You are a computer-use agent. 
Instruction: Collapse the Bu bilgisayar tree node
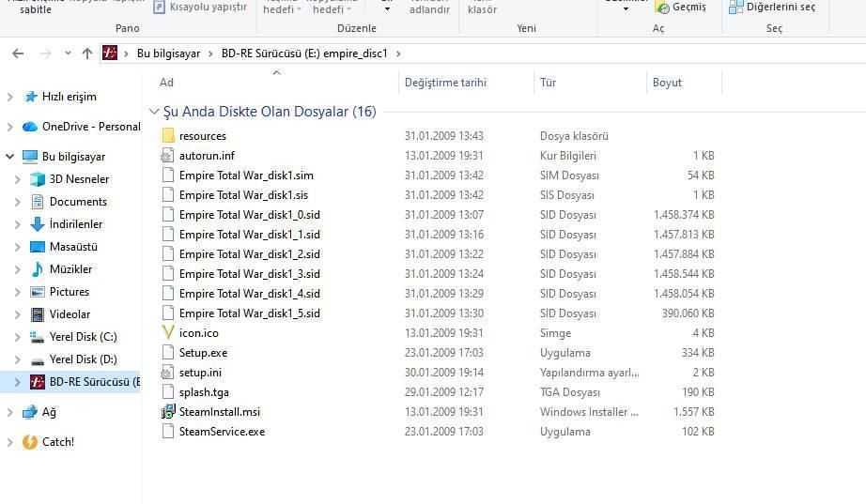pos(9,157)
